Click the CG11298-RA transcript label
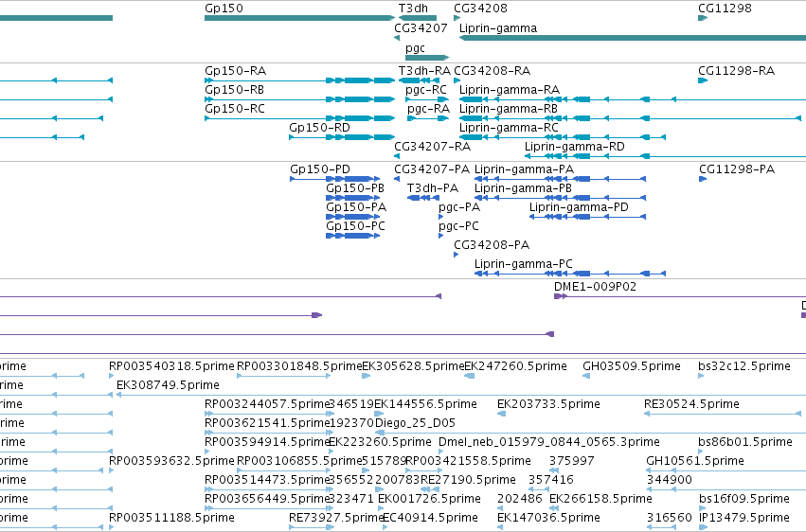This screenshot has width=806, height=532. point(736,71)
